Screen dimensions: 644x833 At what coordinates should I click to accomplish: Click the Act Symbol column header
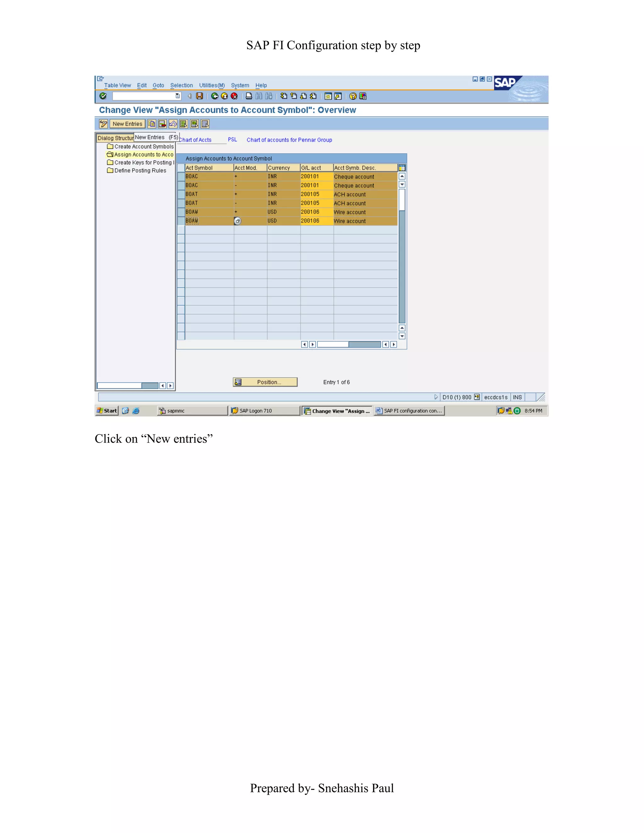pos(209,168)
